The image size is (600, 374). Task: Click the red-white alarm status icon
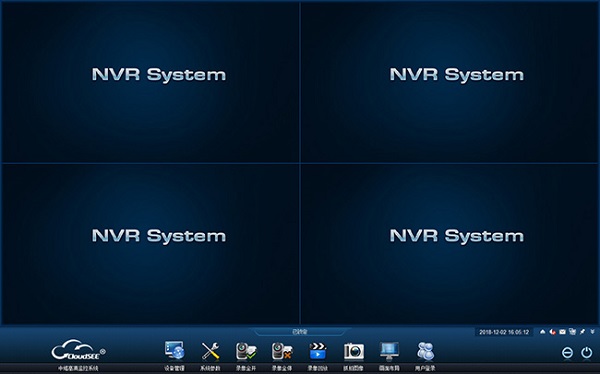552,332
